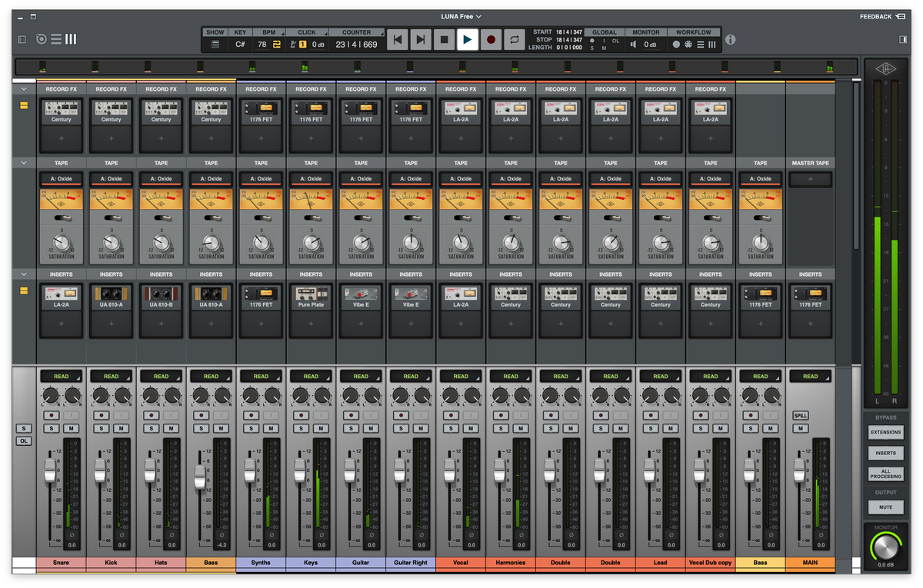Image resolution: width=923 pixels, height=588 pixels.
Task: Add Record FX in Kick's empty plus slot
Action: (x=112, y=138)
